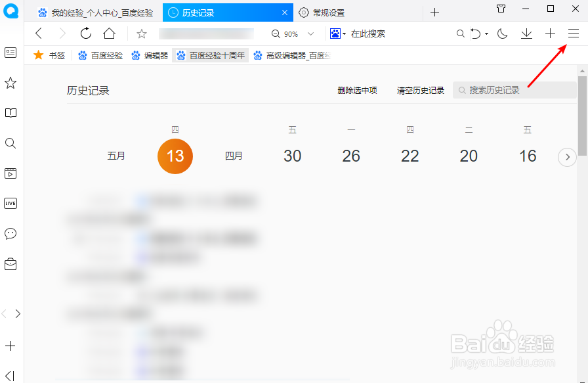Click 清空历史记录 to clear history

coord(420,90)
